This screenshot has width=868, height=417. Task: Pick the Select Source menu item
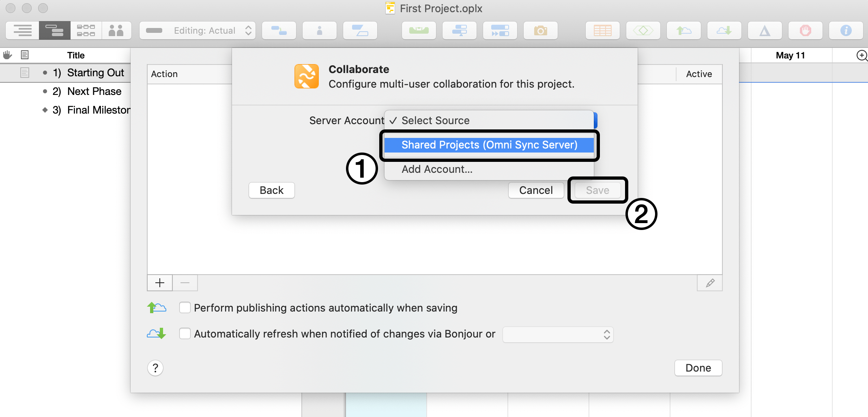(435, 120)
